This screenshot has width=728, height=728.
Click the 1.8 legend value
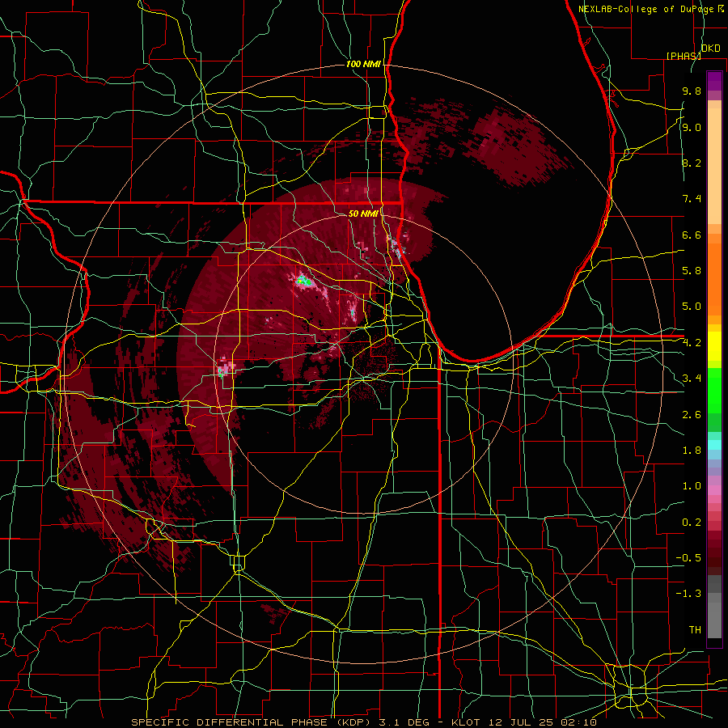coord(692,451)
